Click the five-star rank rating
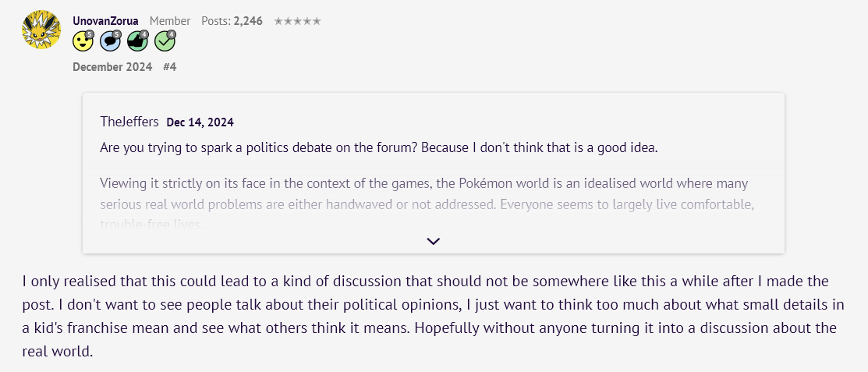The width and height of the screenshot is (868, 372). [x=297, y=21]
